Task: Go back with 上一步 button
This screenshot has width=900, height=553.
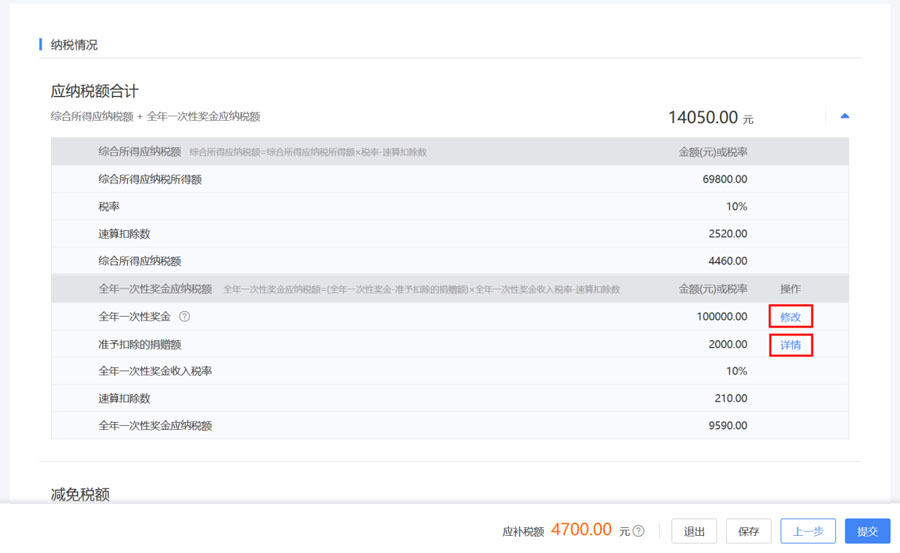Action: pos(808,531)
